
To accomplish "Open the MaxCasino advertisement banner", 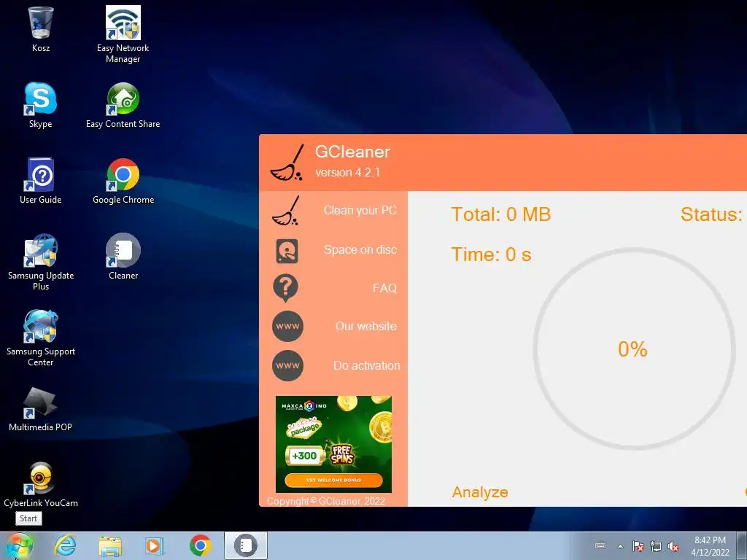I will click(x=333, y=444).
